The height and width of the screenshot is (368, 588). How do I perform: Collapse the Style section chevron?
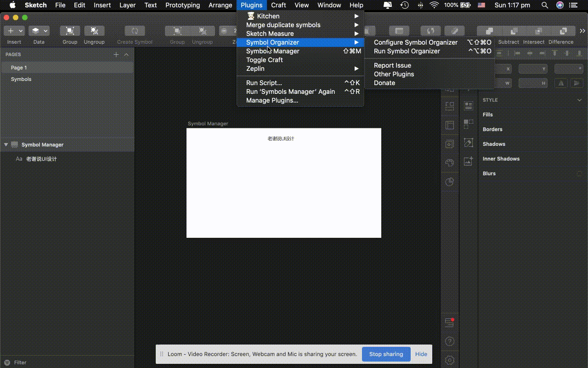[x=580, y=100]
